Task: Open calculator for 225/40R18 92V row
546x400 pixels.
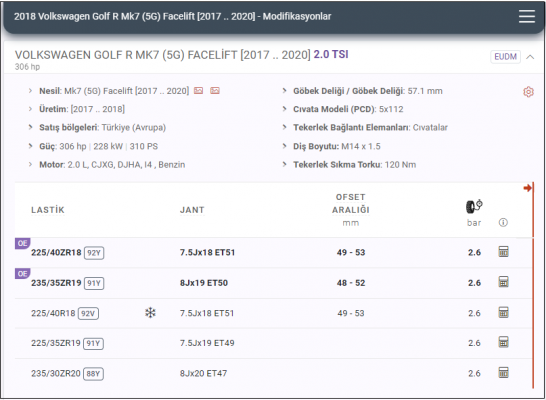Action: click(504, 312)
